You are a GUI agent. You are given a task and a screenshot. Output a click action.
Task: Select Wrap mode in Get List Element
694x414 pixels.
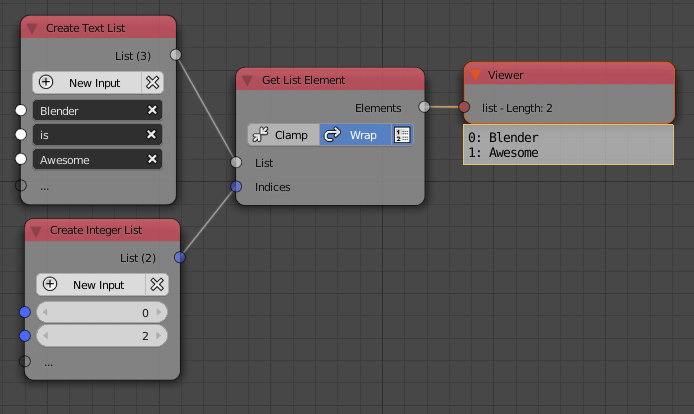(x=355, y=135)
